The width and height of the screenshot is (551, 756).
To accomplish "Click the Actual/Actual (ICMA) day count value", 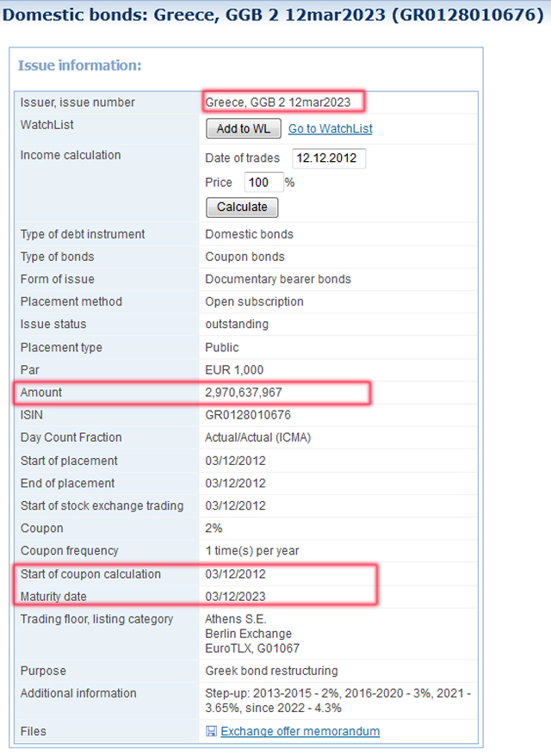I will coord(257,437).
